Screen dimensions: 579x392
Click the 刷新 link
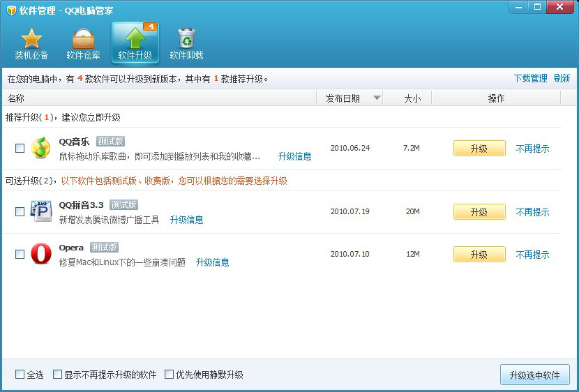coord(562,78)
